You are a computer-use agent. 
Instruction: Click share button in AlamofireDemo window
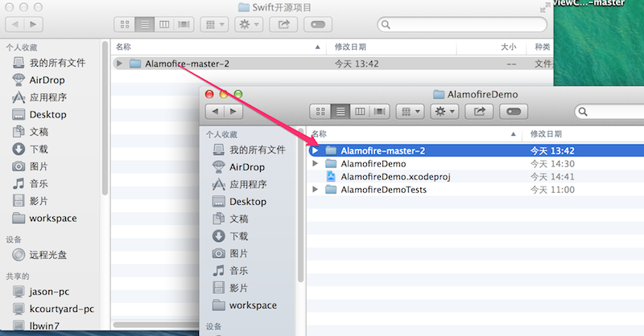479,112
